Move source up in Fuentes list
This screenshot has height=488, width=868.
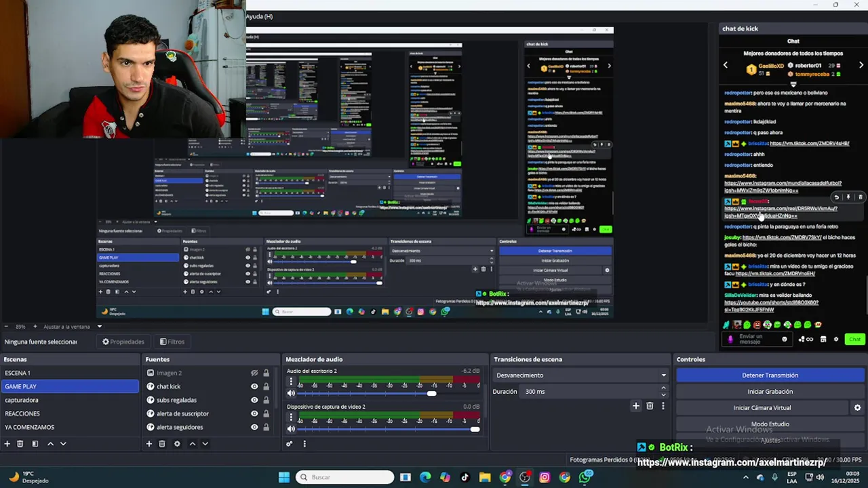(x=192, y=444)
